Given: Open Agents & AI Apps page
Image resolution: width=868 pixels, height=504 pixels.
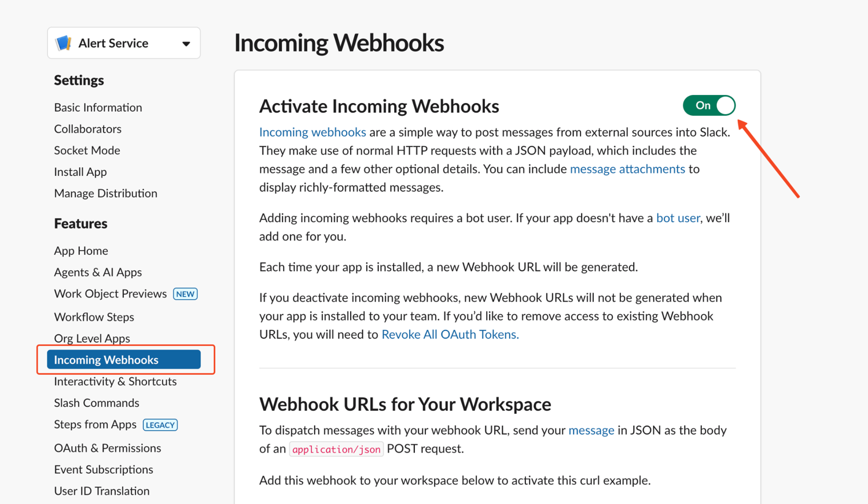Looking at the screenshot, I should (x=98, y=272).
